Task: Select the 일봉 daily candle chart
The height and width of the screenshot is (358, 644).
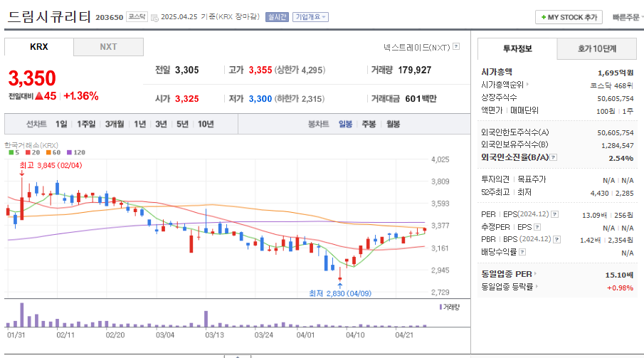Action: tap(345, 124)
